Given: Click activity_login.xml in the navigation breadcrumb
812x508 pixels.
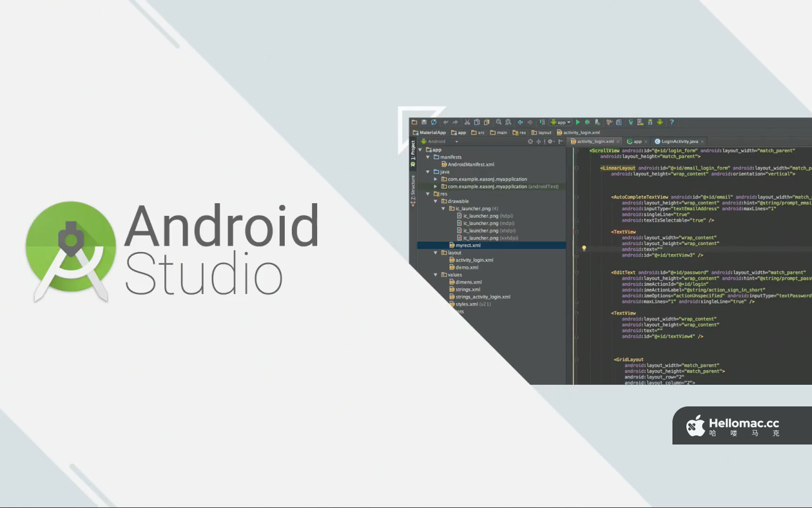Looking at the screenshot, I should pos(578,133).
